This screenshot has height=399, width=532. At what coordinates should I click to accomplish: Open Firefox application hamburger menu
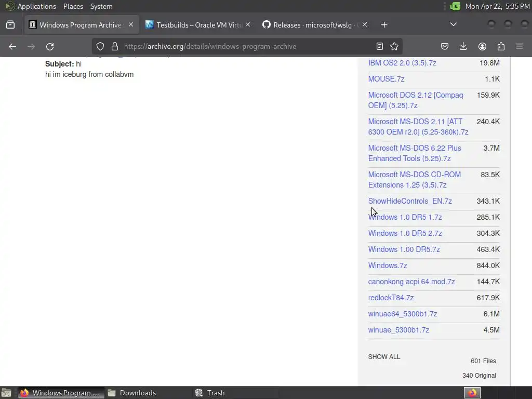pos(520,46)
